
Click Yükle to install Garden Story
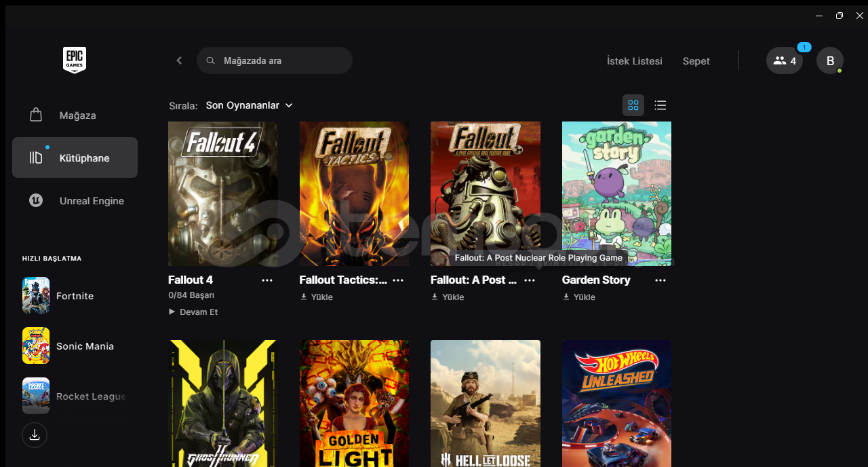(x=578, y=297)
